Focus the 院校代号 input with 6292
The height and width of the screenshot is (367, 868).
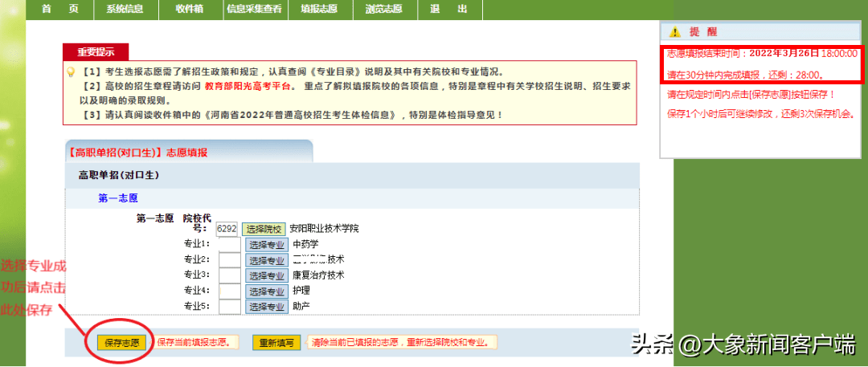tap(227, 229)
